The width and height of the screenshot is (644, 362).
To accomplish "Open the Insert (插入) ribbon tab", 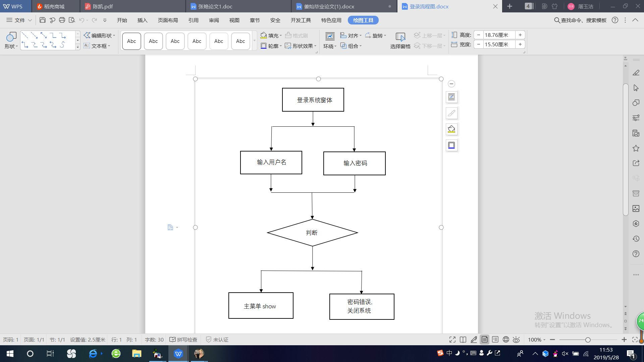I will coord(142,20).
